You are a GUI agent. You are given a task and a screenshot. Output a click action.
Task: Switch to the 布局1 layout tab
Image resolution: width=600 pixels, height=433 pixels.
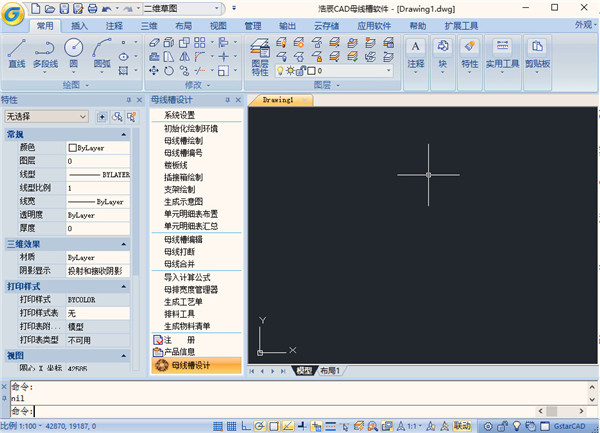tap(331, 371)
